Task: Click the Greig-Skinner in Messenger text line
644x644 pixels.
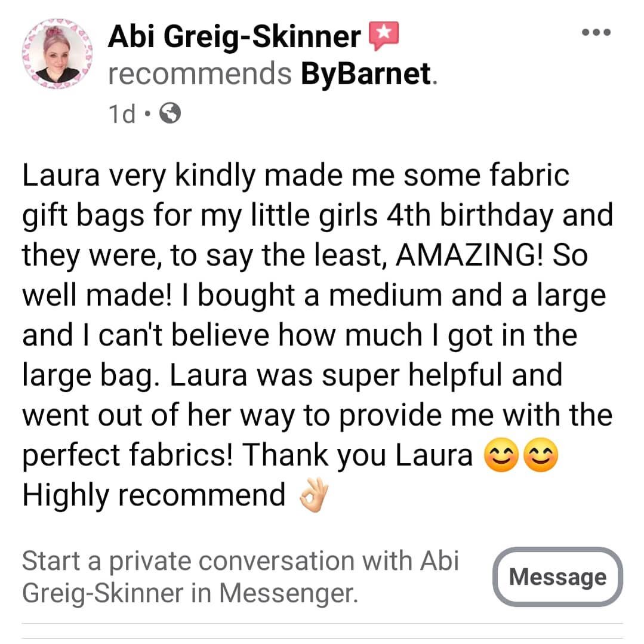Action: coord(190,593)
